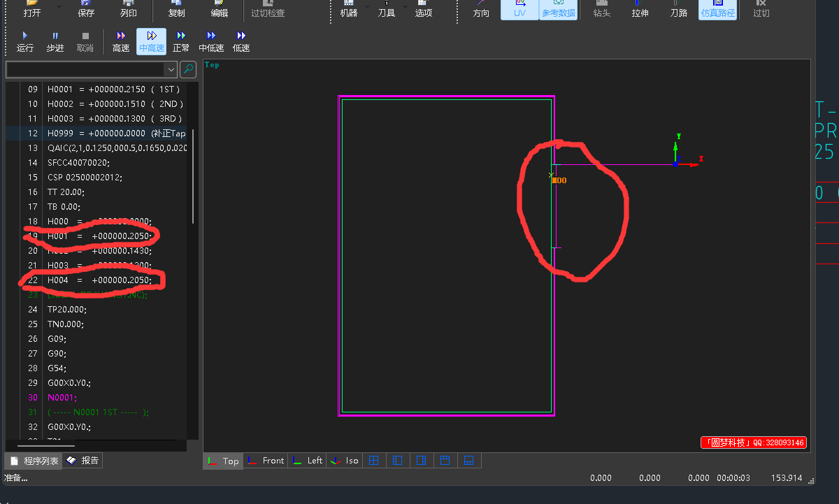This screenshot has width=839, height=504.
Task: Switch to the Iso view tab
Action: click(345, 461)
